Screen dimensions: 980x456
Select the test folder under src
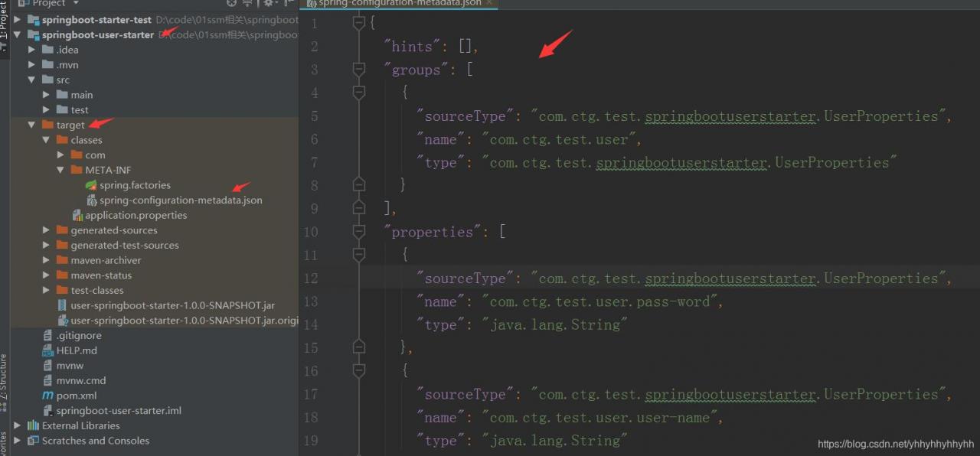pyautogui.click(x=80, y=110)
